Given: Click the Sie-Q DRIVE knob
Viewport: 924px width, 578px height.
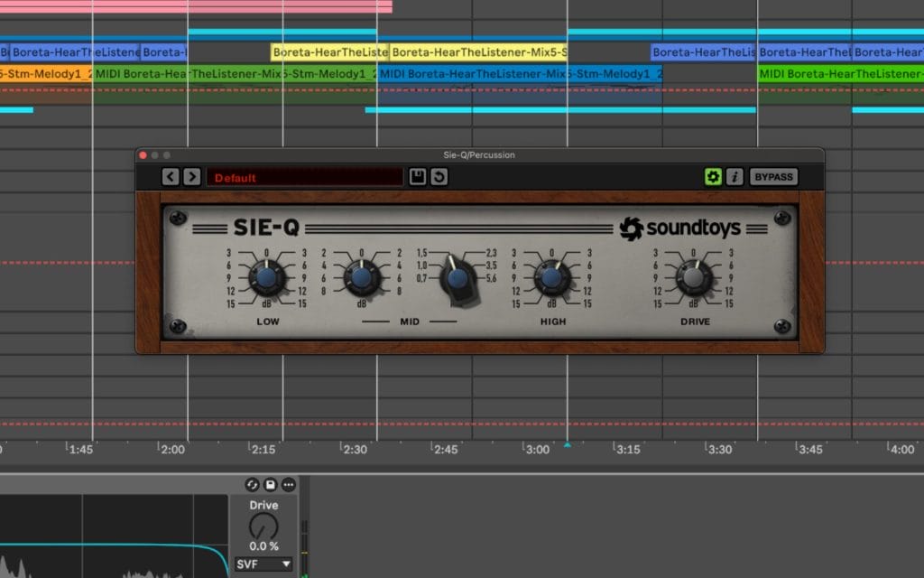Looking at the screenshot, I should click(x=694, y=277).
